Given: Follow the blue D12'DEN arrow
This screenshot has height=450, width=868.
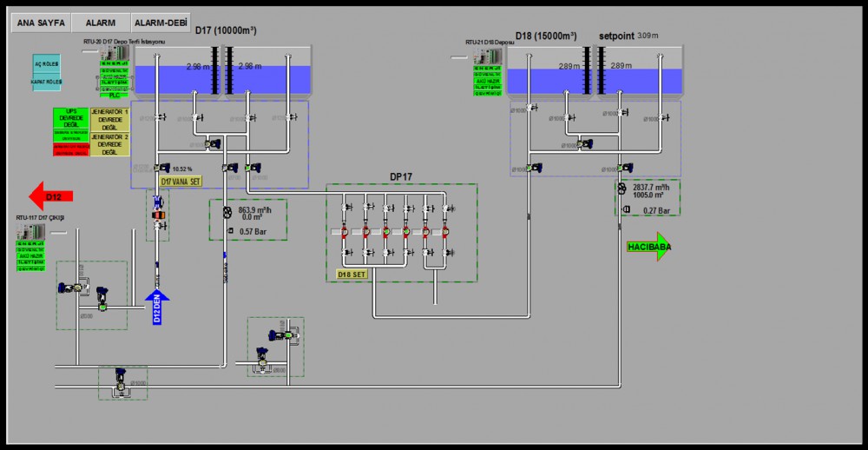Looking at the screenshot, I should click(157, 307).
